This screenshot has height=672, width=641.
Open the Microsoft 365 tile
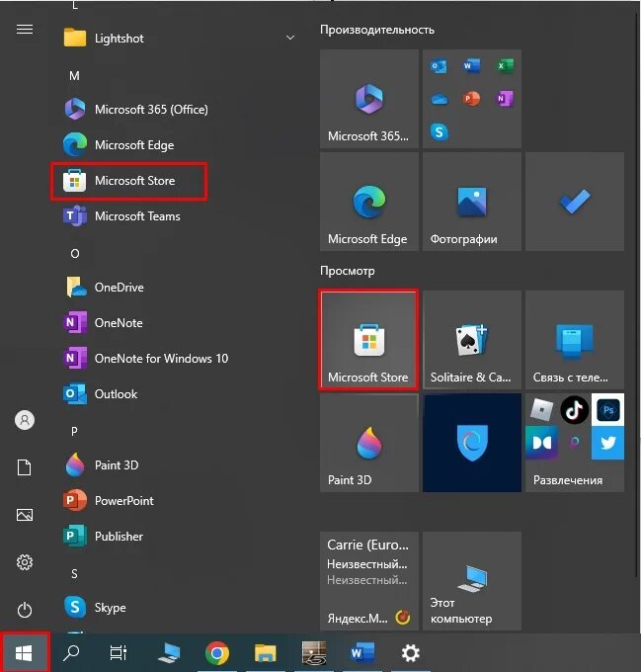point(369,99)
